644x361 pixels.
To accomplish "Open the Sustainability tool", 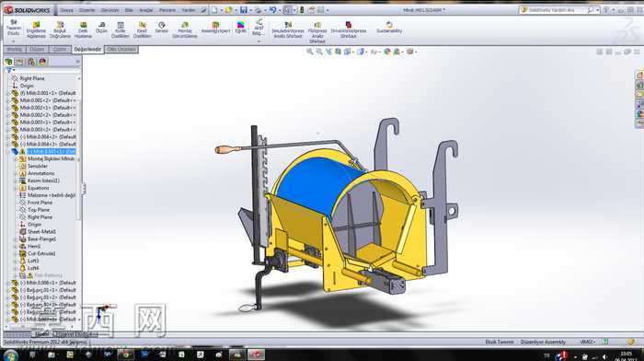I will [x=389, y=28].
